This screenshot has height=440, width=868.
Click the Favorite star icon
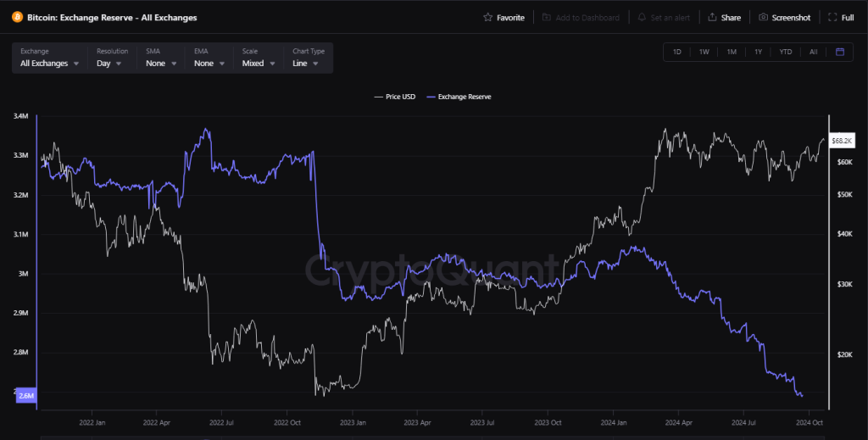click(487, 17)
